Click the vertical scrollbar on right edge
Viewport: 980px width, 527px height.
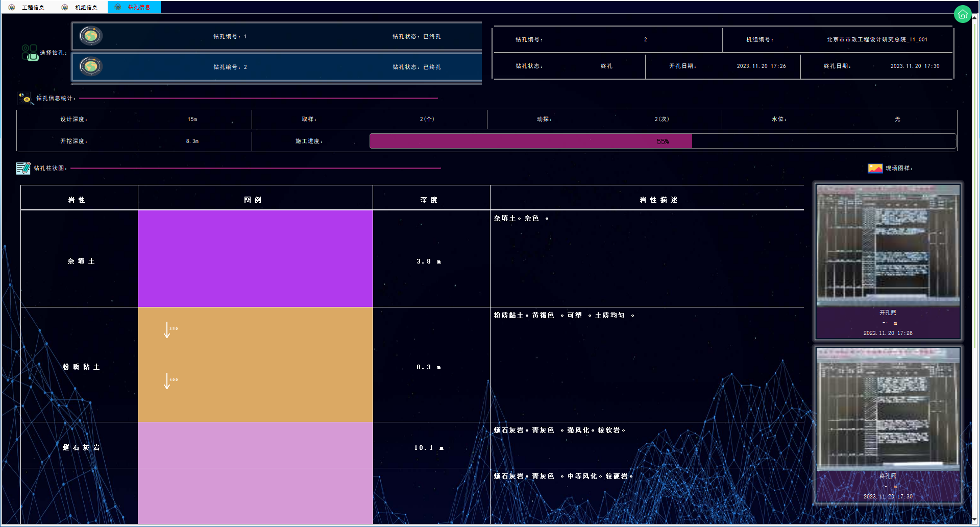point(974,255)
